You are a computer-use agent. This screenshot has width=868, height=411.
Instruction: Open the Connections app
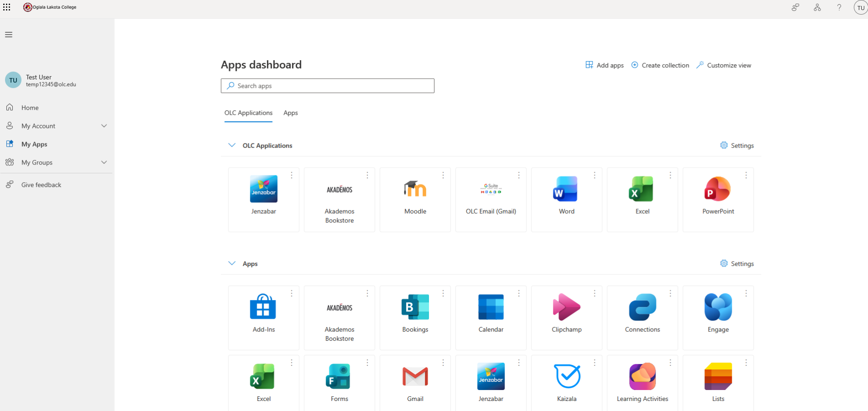[x=643, y=318]
